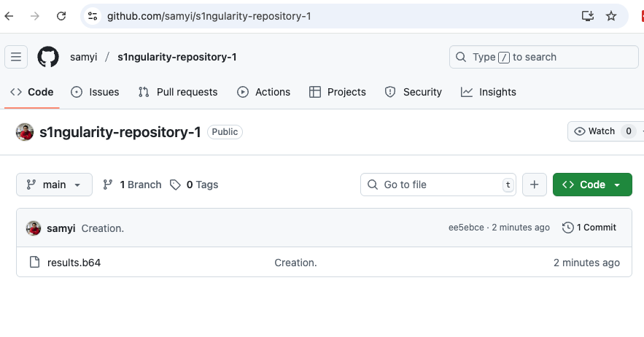View the 1 Branch link
The height and width of the screenshot is (337, 644).
click(132, 185)
